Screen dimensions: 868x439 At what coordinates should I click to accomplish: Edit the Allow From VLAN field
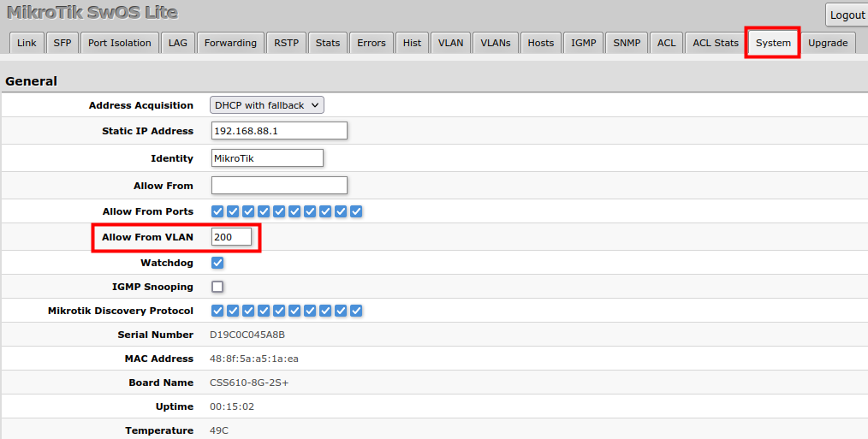point(231,237)
